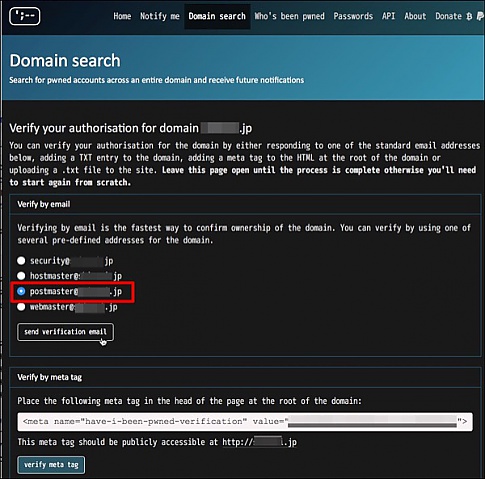485x479 pixels.
Task: Click the Have I Been Pwned logo
Action: 25,16
